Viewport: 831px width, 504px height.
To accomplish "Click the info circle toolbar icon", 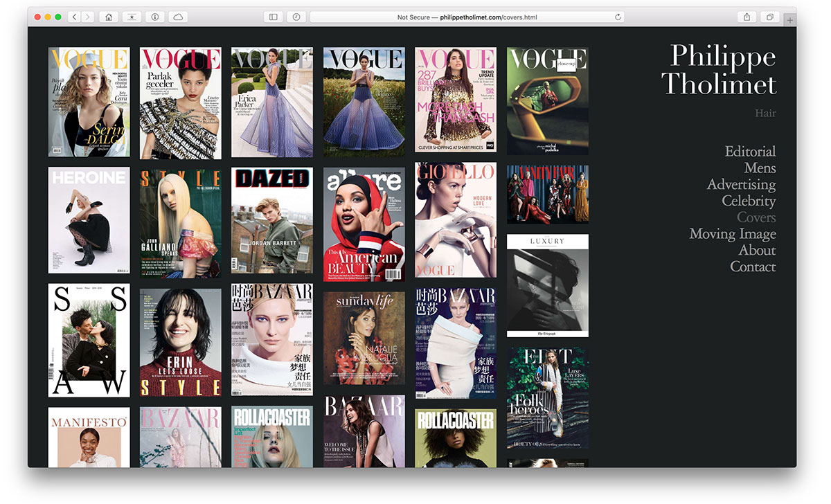I will point(154,17).
